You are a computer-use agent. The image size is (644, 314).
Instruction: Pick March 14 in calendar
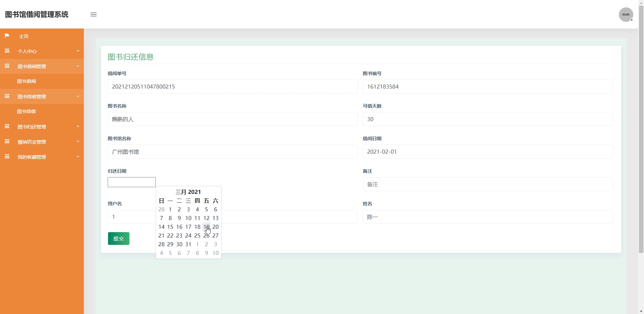[x=161, y=227]
